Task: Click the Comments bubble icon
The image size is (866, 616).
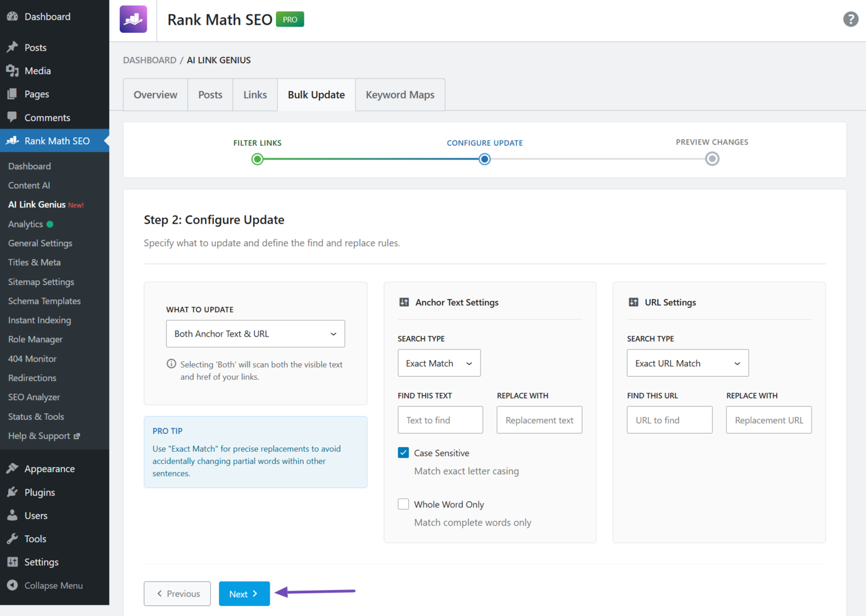Action: [12, 117]
